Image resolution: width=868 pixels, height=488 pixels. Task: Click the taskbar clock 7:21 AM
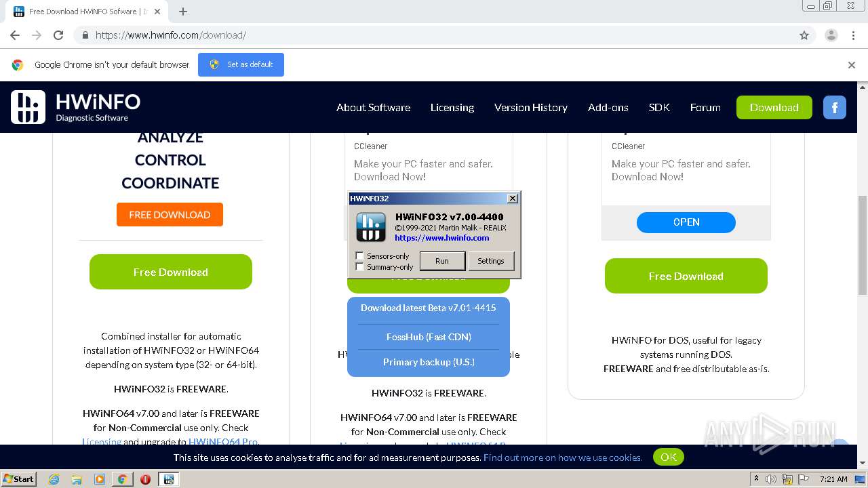click(833, 479)
